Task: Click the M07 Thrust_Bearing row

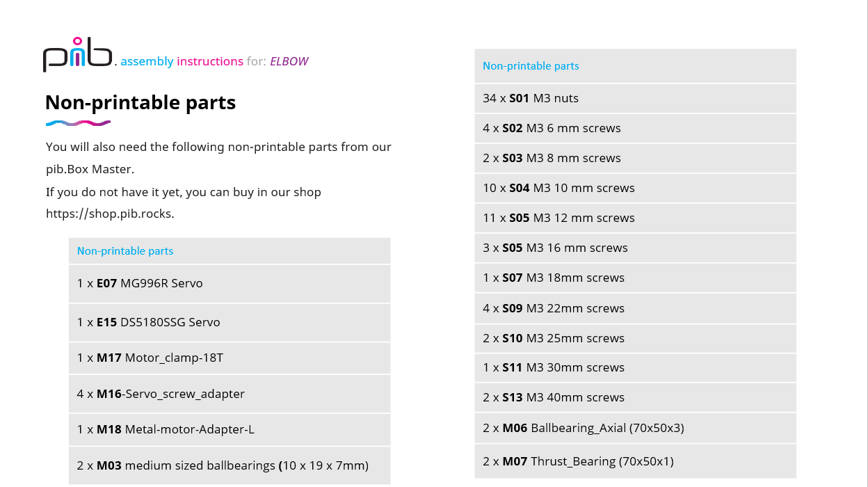Action: pyautogui.click(x=634, y=462)
